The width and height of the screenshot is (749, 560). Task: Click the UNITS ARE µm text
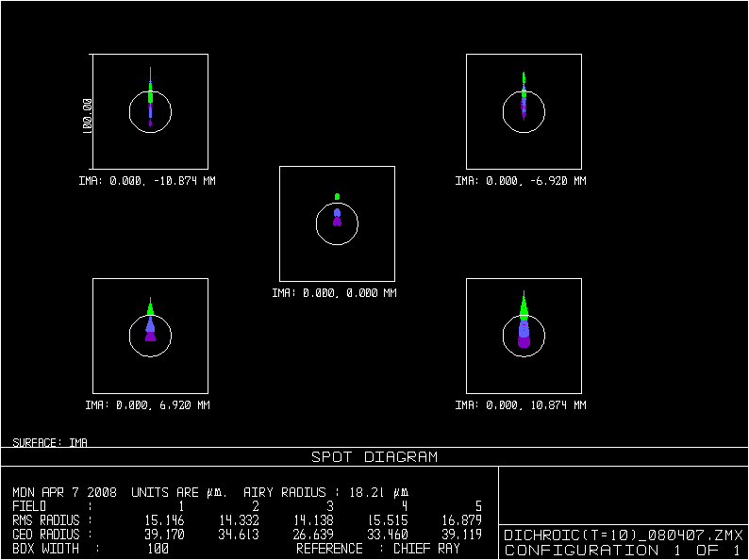pyautogui.click(x=179, y=492)
